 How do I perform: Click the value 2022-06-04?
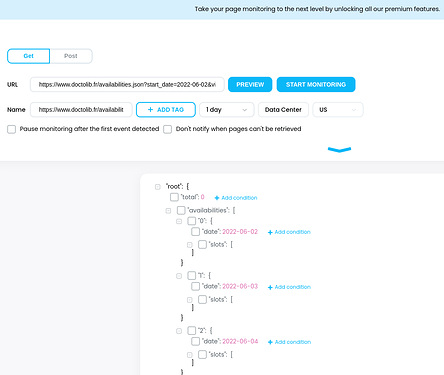point(240,341)
